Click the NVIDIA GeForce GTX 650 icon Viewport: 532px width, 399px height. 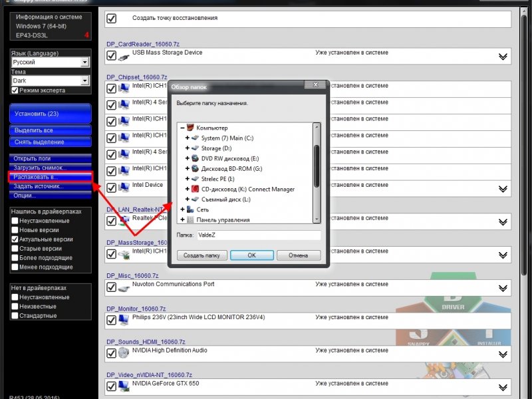coord(124,386)
